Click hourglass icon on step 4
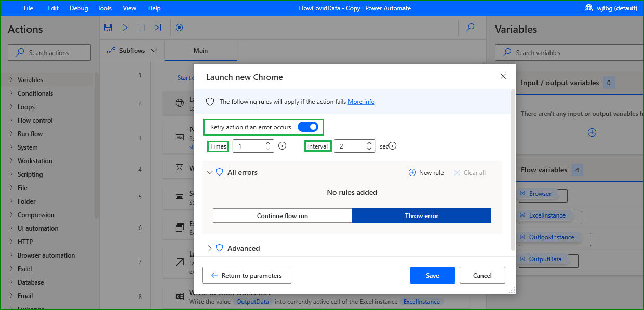Screen dimensions: 644x310 (180, 168)
